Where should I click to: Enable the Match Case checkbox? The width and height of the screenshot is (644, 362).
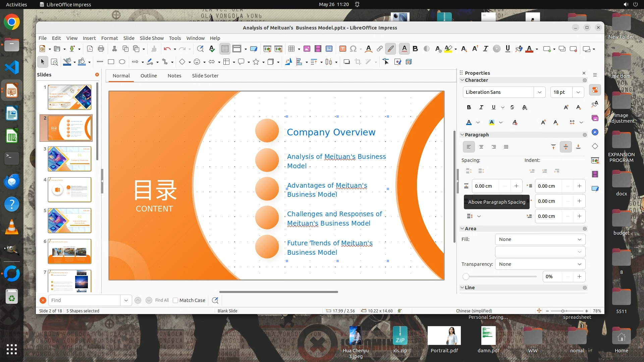coord(175,300)
